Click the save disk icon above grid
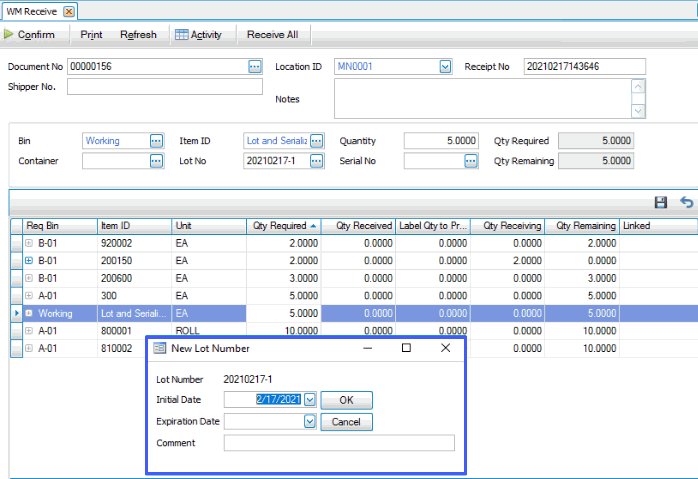The height and width of the screenshot is (479, 698). [x=661, y=202]
